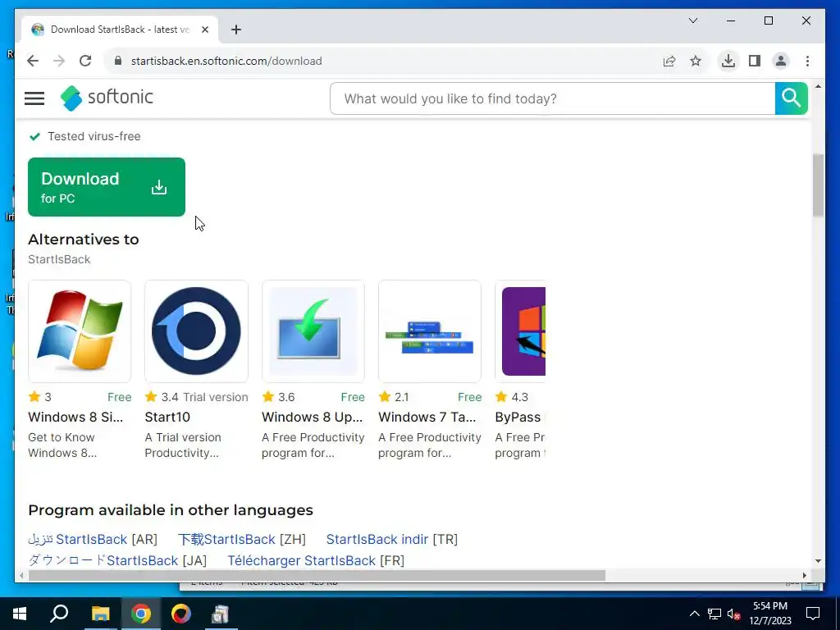Submit search with magnifier button
This screenshot has width=840, height=630.
pyautogui.click(x=792, y=98)
